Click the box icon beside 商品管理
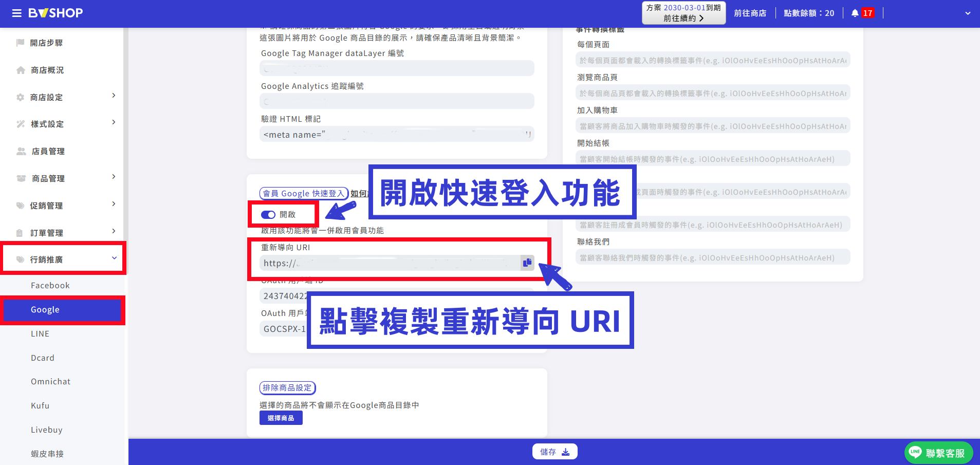The width and height of the screenshot is (980, 465). pyautogui.click(x=21, y=178)
